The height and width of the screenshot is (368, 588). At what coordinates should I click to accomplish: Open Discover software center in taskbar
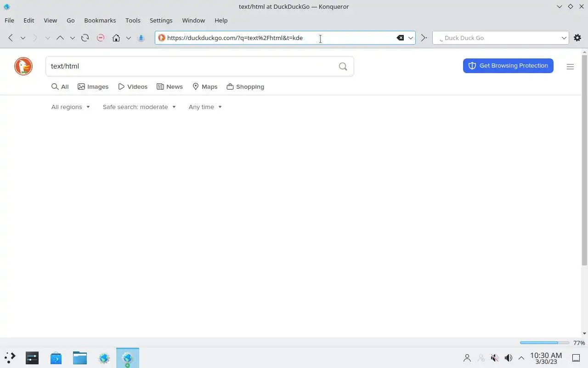coord(56,358)
